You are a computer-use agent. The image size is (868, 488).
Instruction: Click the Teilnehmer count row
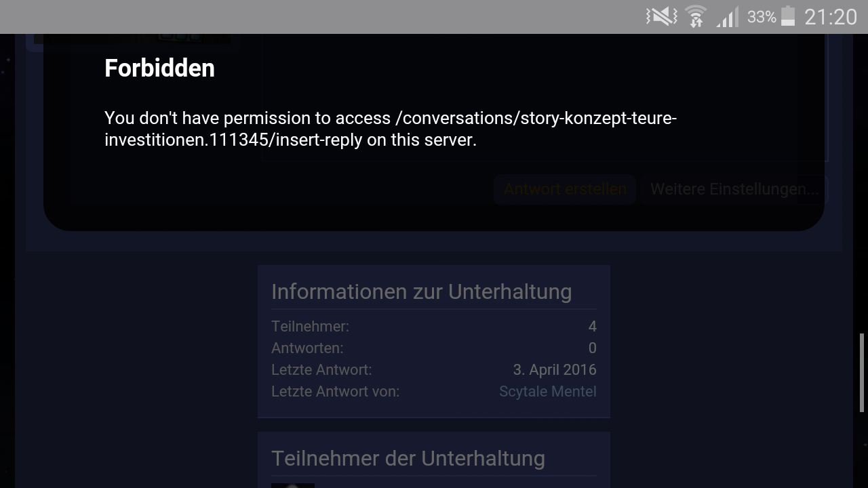(x=434, y=326)
